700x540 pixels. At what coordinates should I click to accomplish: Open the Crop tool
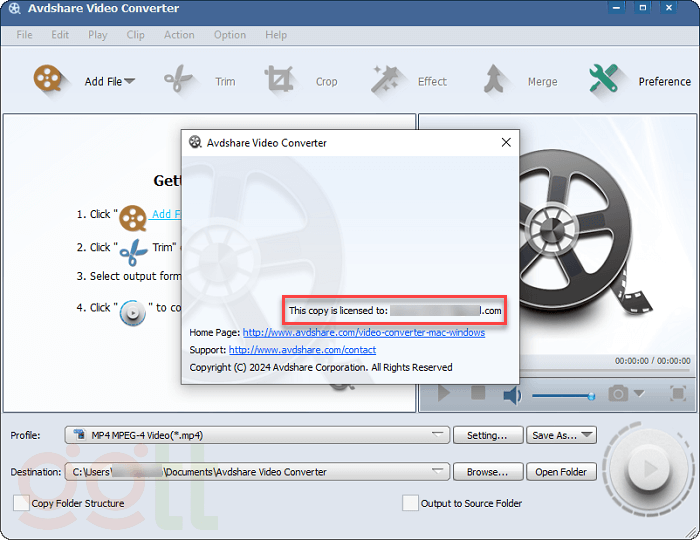click(279, 80)
